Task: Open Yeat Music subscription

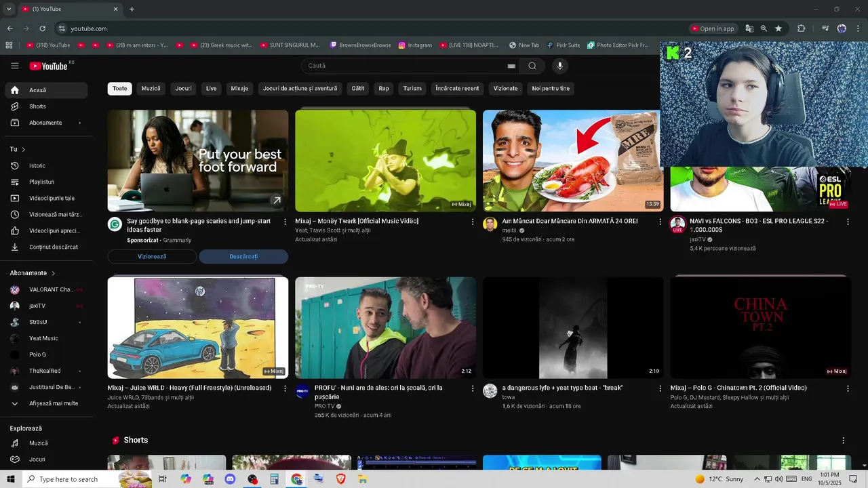Action: [x=46, y=338]
